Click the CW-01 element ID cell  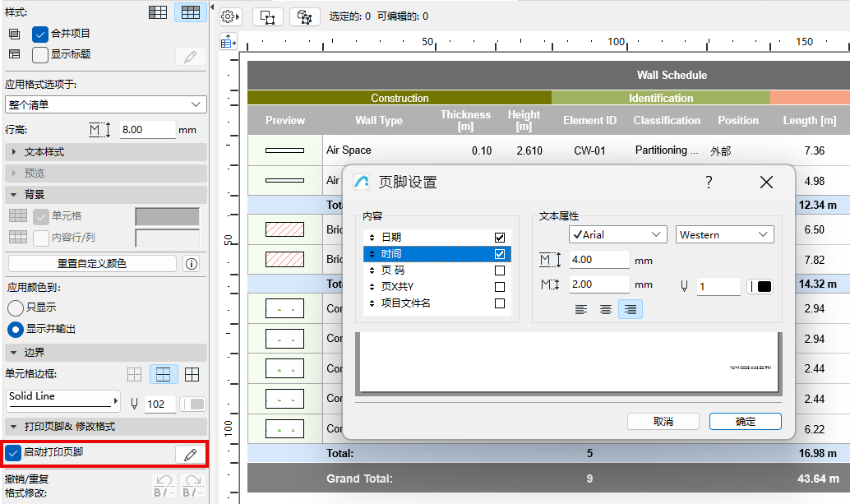pyautogui.click(x=589, y=150)
